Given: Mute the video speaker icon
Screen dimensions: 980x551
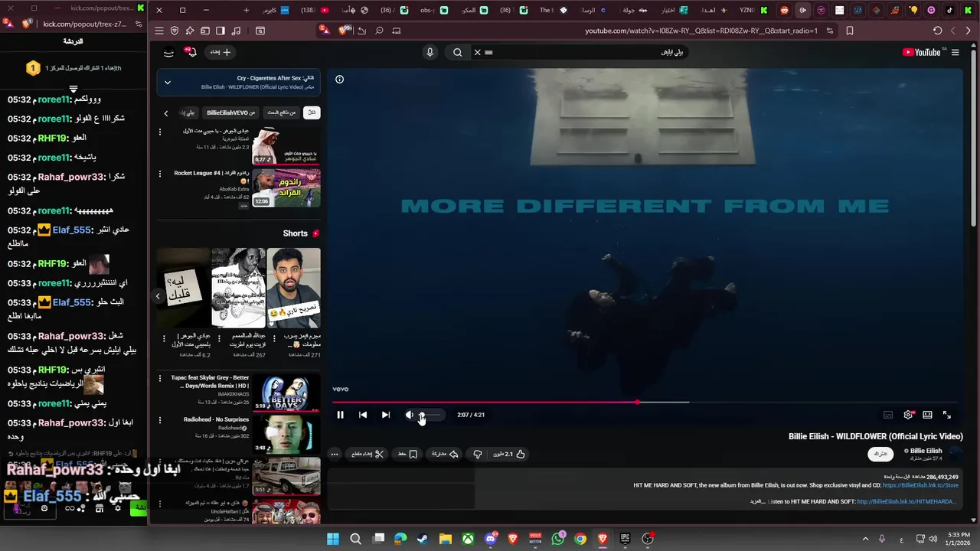Looking at the screenshot, I should coord(410,415).
